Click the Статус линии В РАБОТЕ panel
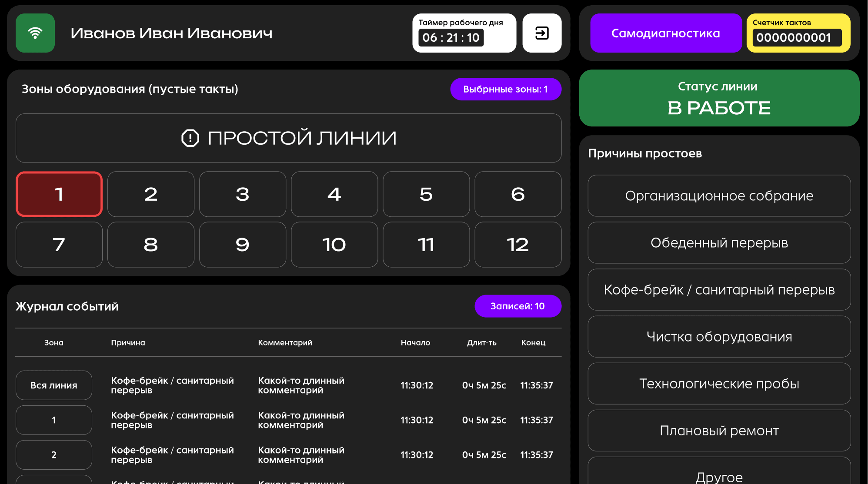Viewport: 868px width, 484px height. [x=719, y=98]
